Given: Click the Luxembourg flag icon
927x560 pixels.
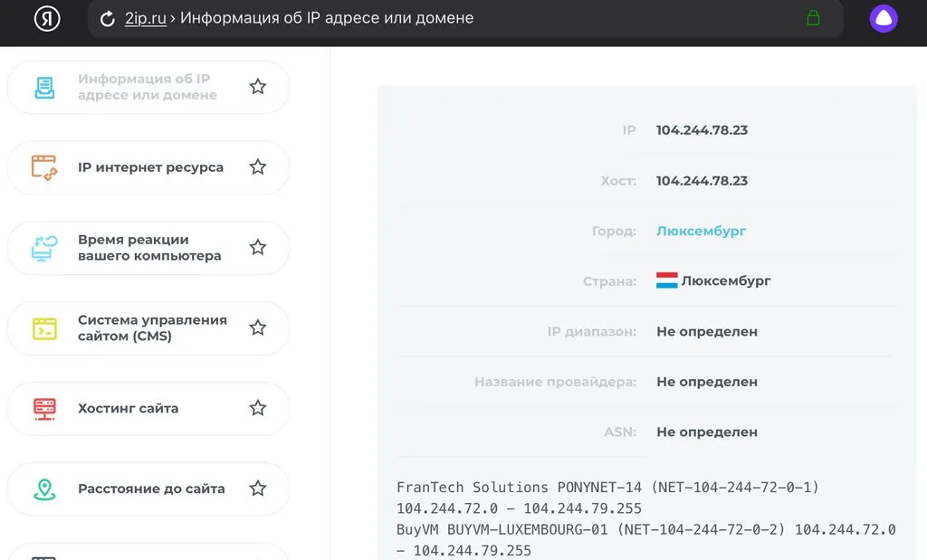Looking at the screenshot, I should 667,280.
